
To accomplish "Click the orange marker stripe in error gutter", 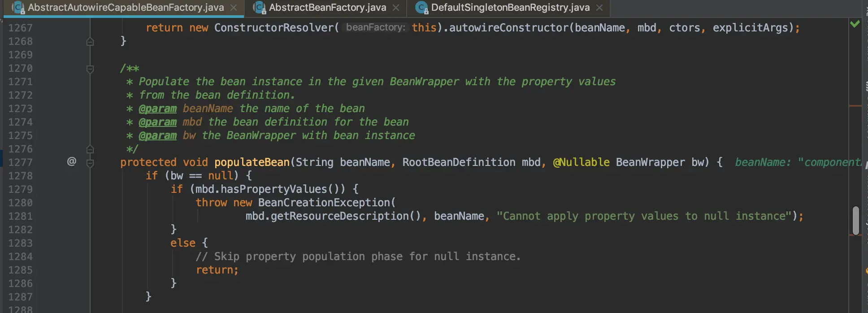I will pyautogui.click(x=855, y=106).
